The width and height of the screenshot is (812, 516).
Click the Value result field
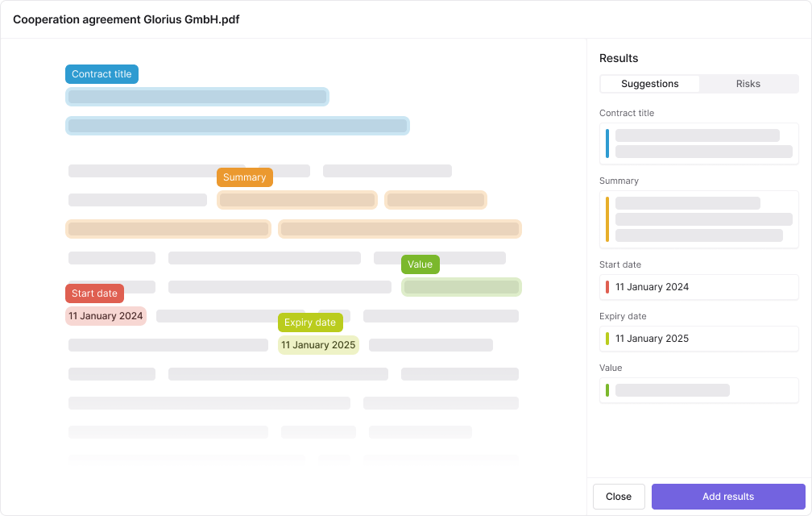699,390
